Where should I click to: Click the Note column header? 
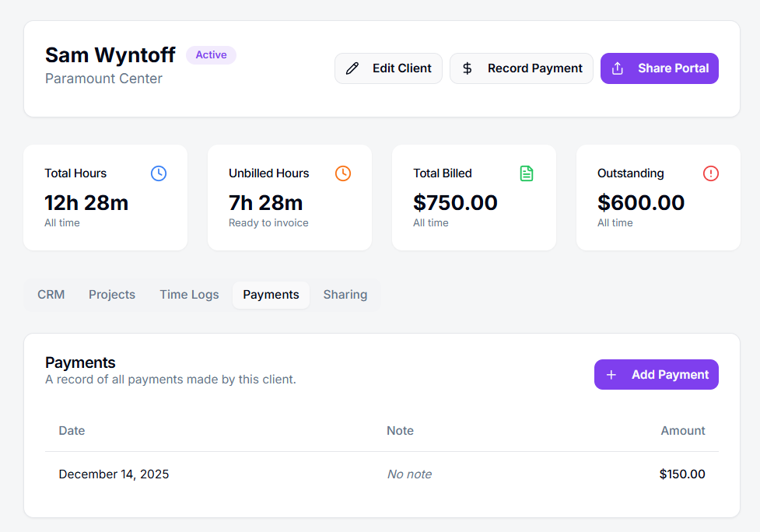400,431
